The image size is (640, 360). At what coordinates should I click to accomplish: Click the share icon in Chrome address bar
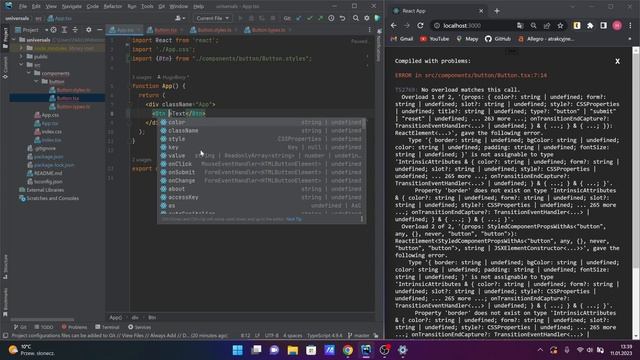[547, 25]
